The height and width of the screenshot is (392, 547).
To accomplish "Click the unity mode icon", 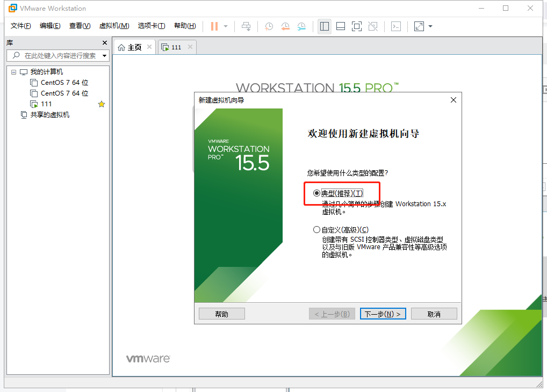I will [373, 26].
